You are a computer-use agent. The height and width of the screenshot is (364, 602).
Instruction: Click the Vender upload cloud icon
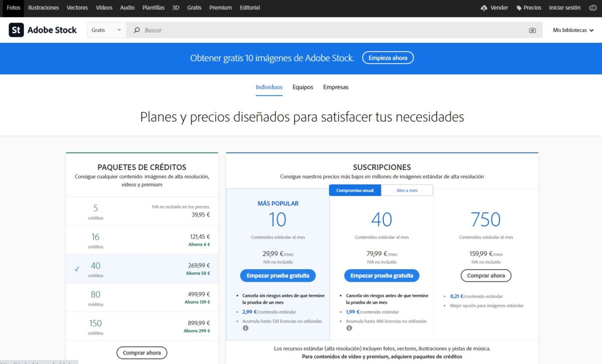click(x=484, y=8)
